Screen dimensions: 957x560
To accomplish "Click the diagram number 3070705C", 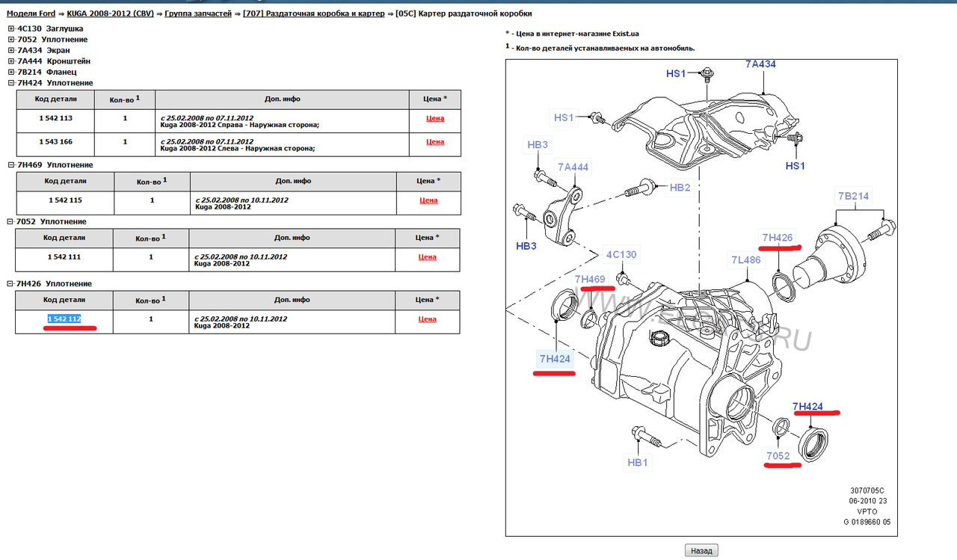I will 867,490.
